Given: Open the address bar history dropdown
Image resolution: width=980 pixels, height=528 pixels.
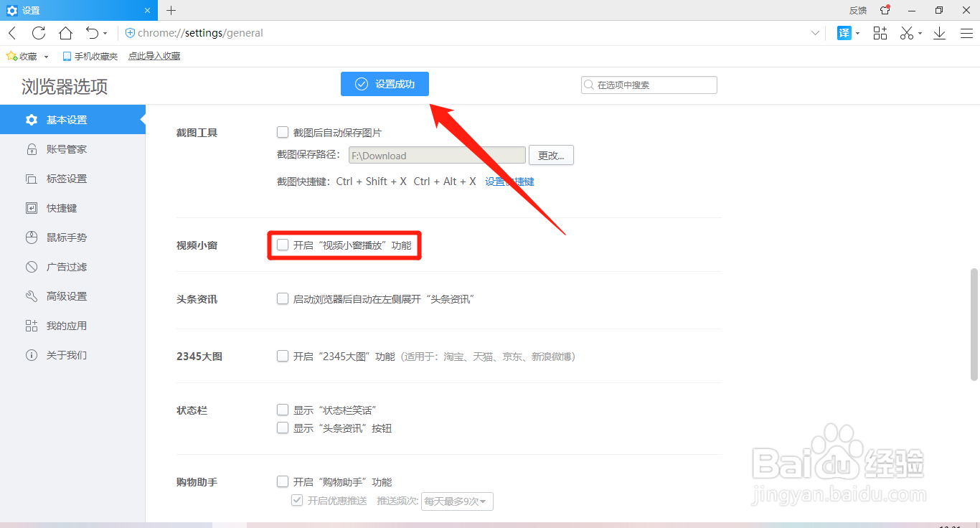Looking at the screenshot, I should pyautogui.click(x=815, y=33).
